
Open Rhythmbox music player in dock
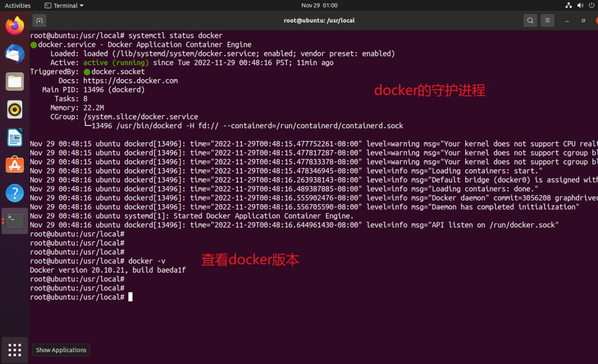click(x=15, y=110)
